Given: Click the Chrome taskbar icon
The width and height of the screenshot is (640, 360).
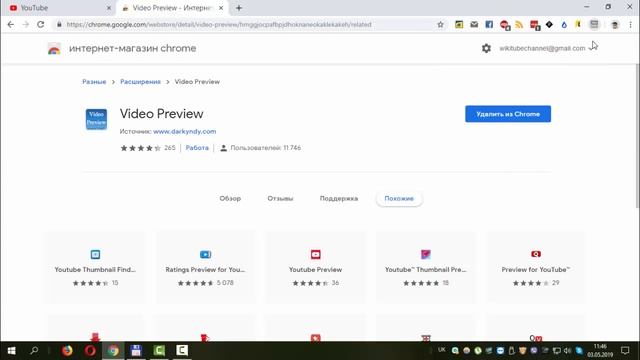Looking at the screenshot, I should pyautogui.click(x=113, y=350).
